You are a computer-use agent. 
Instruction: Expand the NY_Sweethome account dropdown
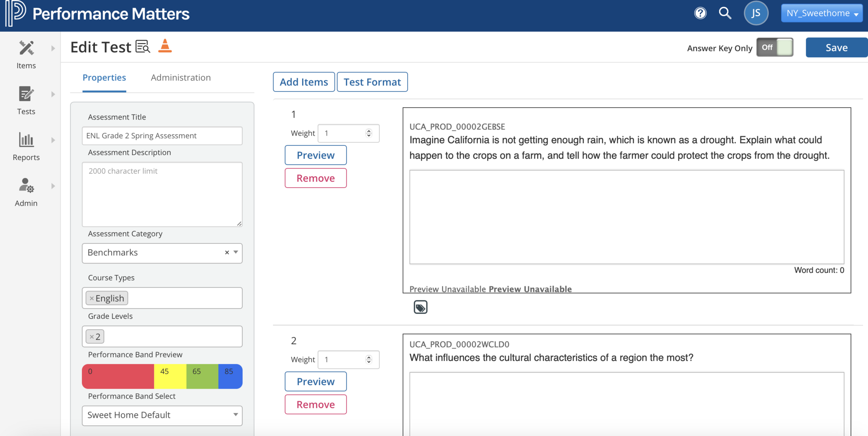coord(821,14)
